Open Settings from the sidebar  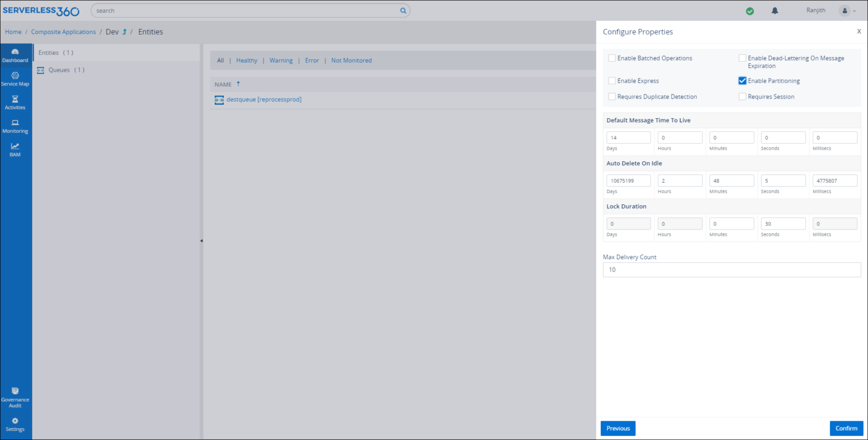point(15,424)
